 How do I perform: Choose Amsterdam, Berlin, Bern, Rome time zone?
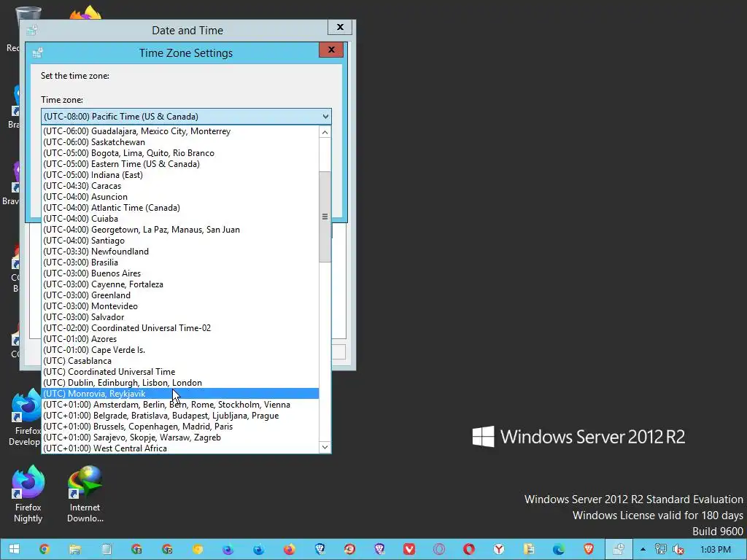pos(180,405)
